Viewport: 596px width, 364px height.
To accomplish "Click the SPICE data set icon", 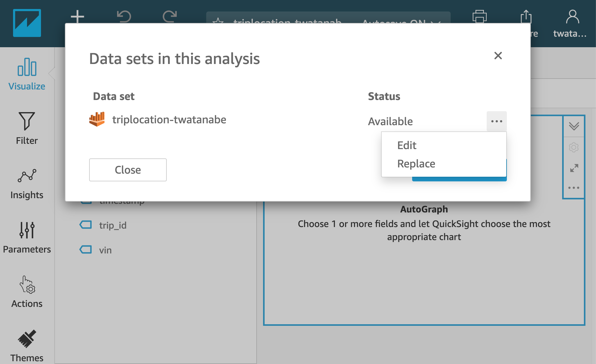I will coord(97,119).
